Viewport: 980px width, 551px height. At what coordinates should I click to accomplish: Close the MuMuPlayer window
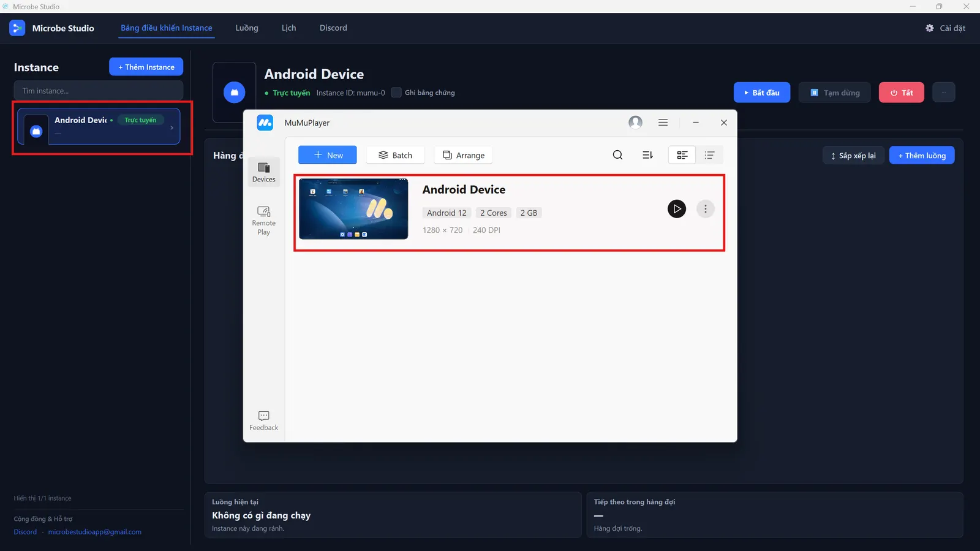tap(724, 123)
